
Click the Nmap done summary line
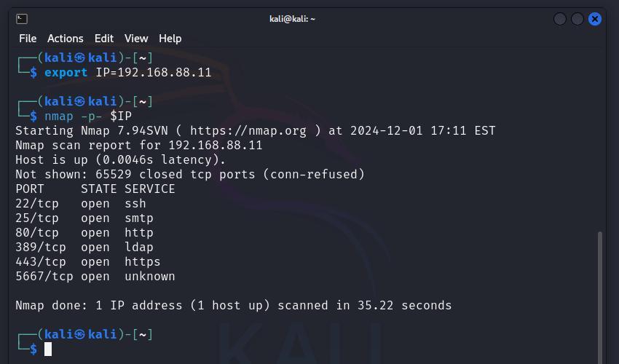233,306
